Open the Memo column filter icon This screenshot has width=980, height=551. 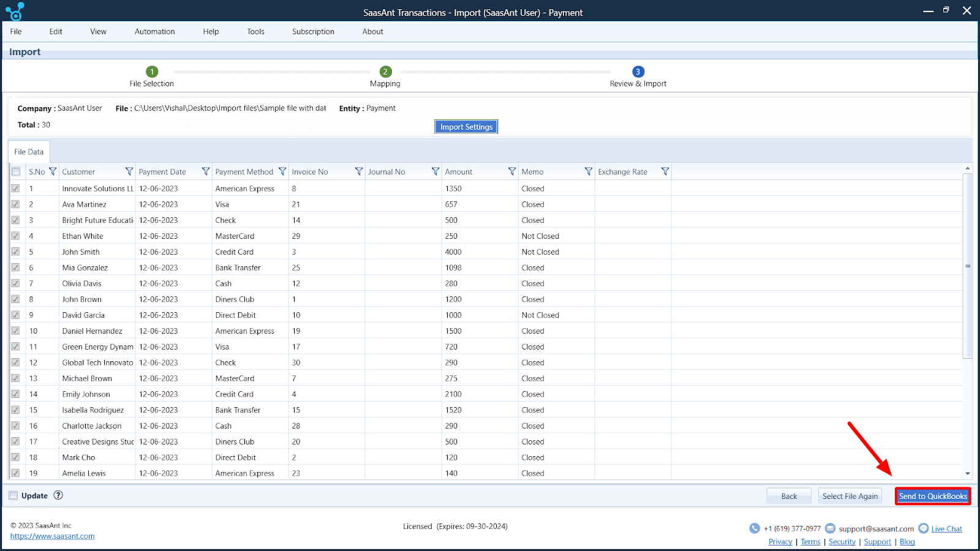tap(589, 171)
